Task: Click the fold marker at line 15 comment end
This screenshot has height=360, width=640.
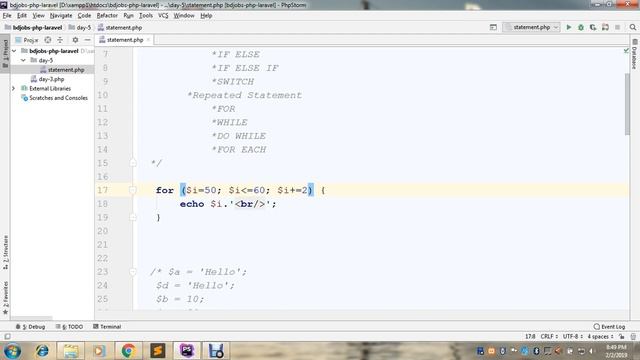Action: coord(133,163)
